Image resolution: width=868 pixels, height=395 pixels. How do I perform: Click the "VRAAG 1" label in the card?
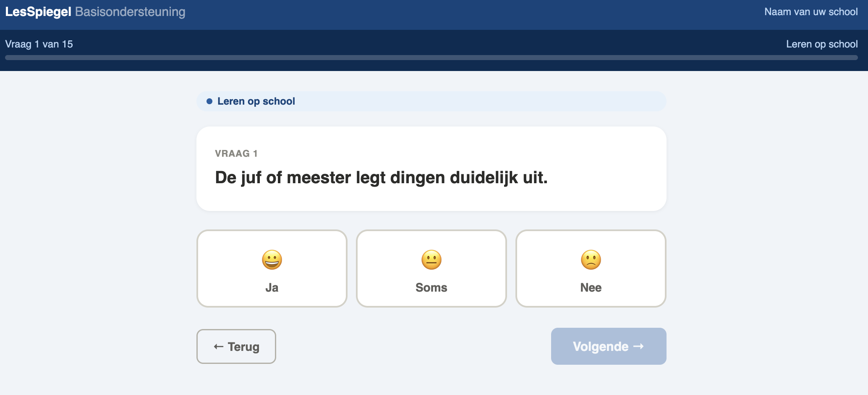coord(236,153)
